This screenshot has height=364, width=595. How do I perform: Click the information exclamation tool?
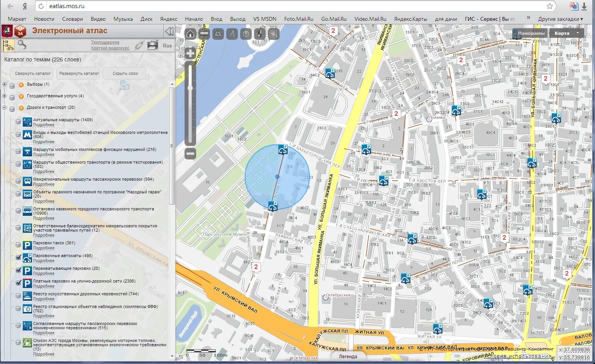click(246, 34)
